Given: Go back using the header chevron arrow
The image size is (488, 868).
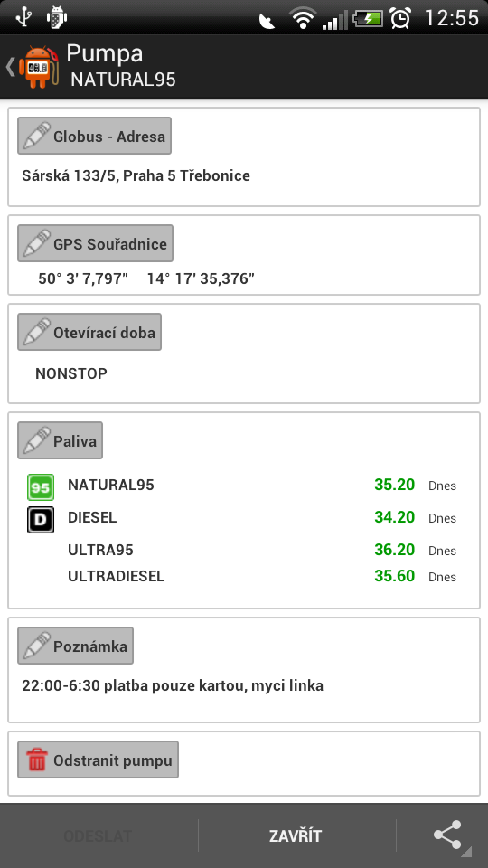Looking at the screenshot, I should 10,67.
